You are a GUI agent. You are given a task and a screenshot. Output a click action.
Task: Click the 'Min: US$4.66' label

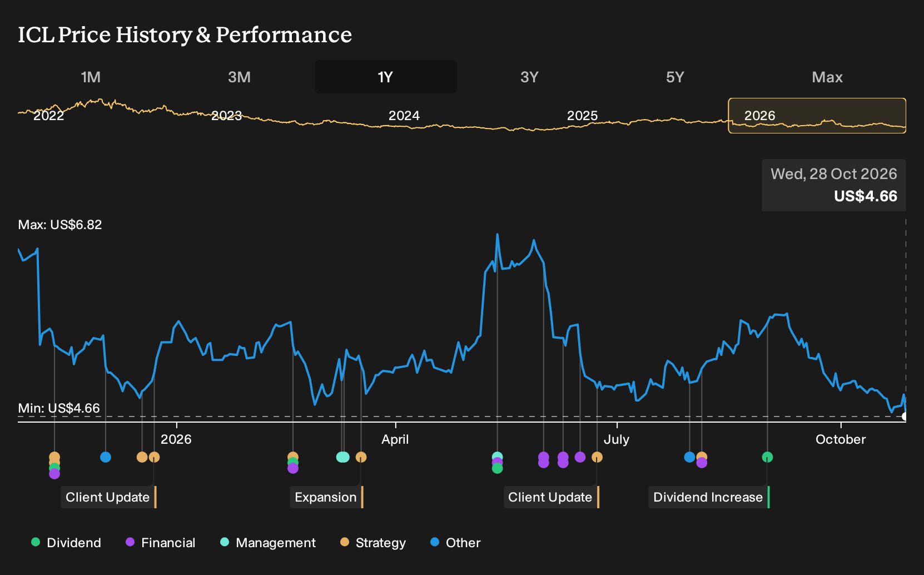point(59,408)
